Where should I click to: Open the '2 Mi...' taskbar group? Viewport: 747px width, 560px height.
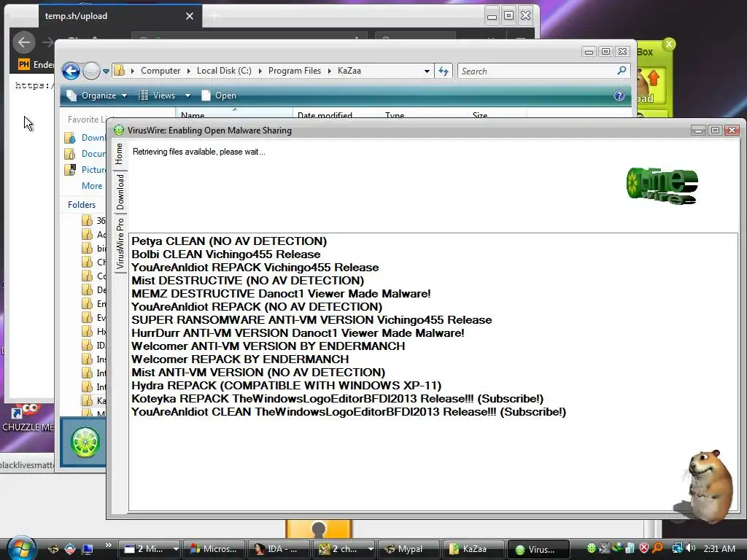click(150, 549)
